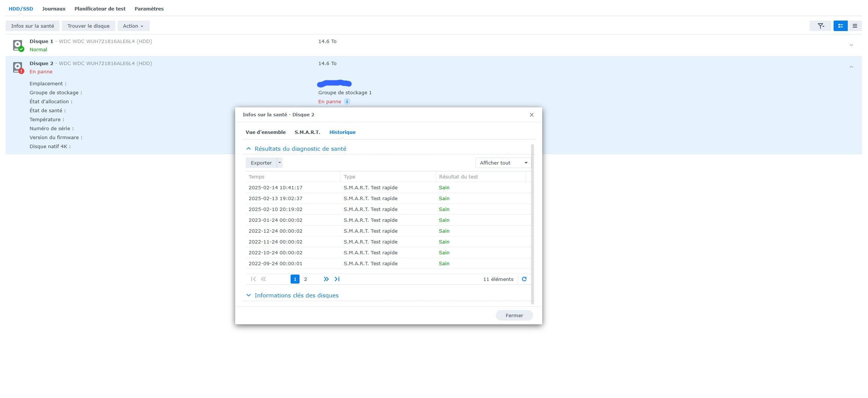The height and width of the screenshot is (398, 868).
Task: Switch to the S.M.A.R.T. tab
Action: coord(307,132)
